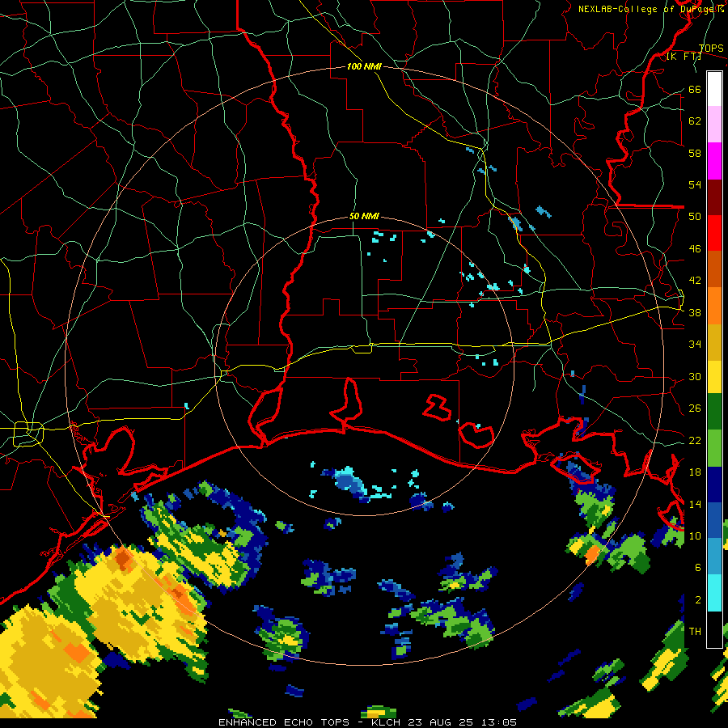Click the 42 label on the legend
This screenshot has height=728, width=728.
pyautogui.click(x=695, y=281)
